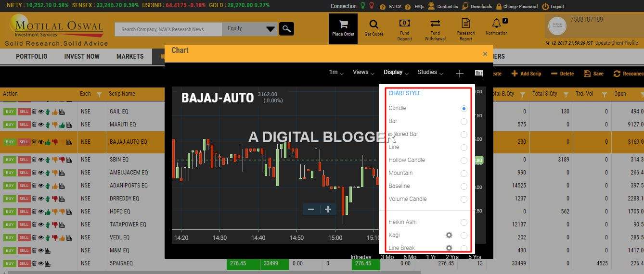Switch to the PORTFOLIO tab
The width and height of the screenshot is (644, 274).
(x=32, y=56)
